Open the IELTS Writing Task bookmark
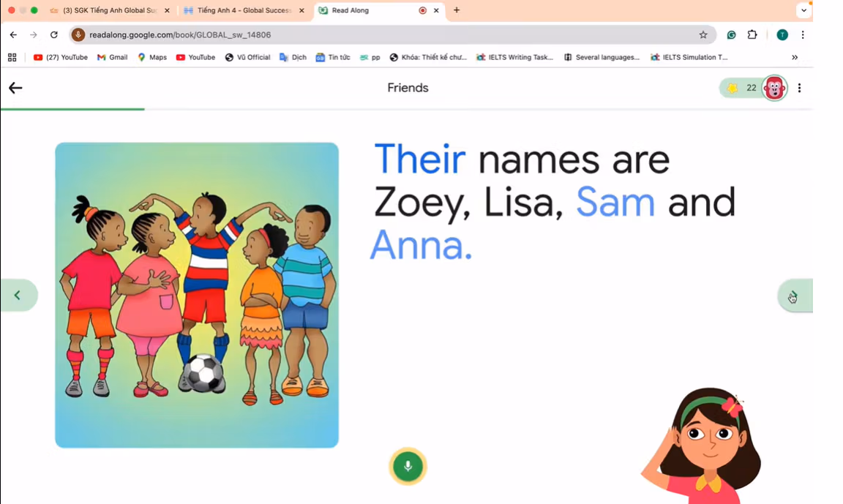Screen dimensions: 843x504 pos(514,57)
